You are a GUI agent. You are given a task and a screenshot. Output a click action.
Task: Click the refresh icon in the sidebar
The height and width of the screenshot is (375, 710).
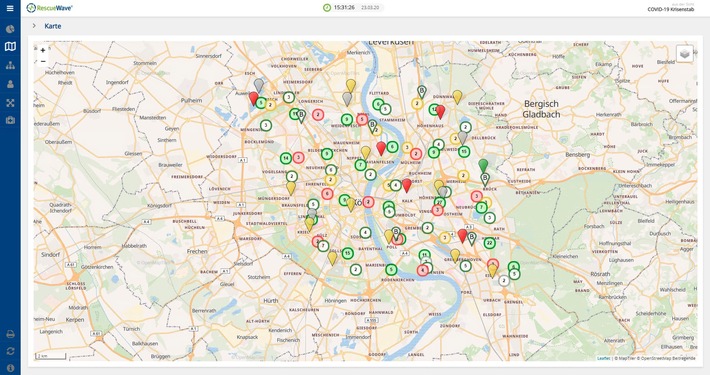10,351
